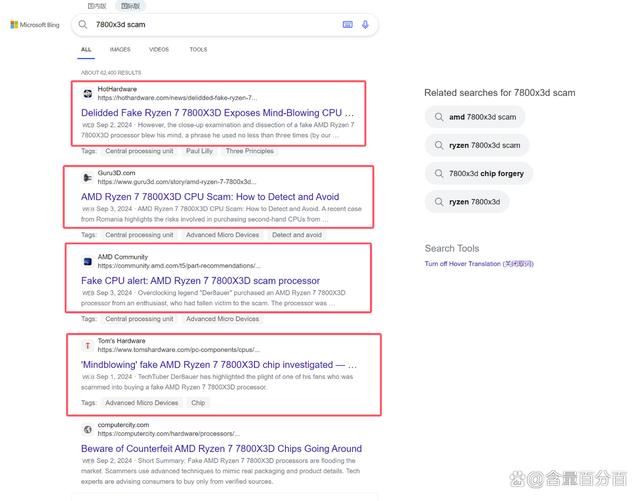The image size is (640, 501).
Task: Activate voice search microphone icon
Action: click(365, 24)
